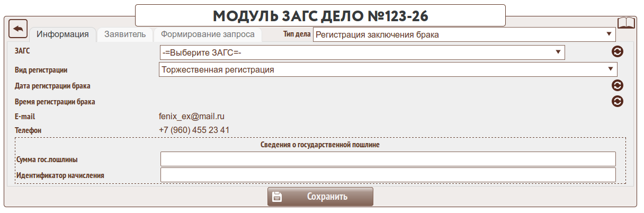This screenshot has width=644, height=213.
Task: Refresh the ЗАГС list icon
Action: (618, 52)
